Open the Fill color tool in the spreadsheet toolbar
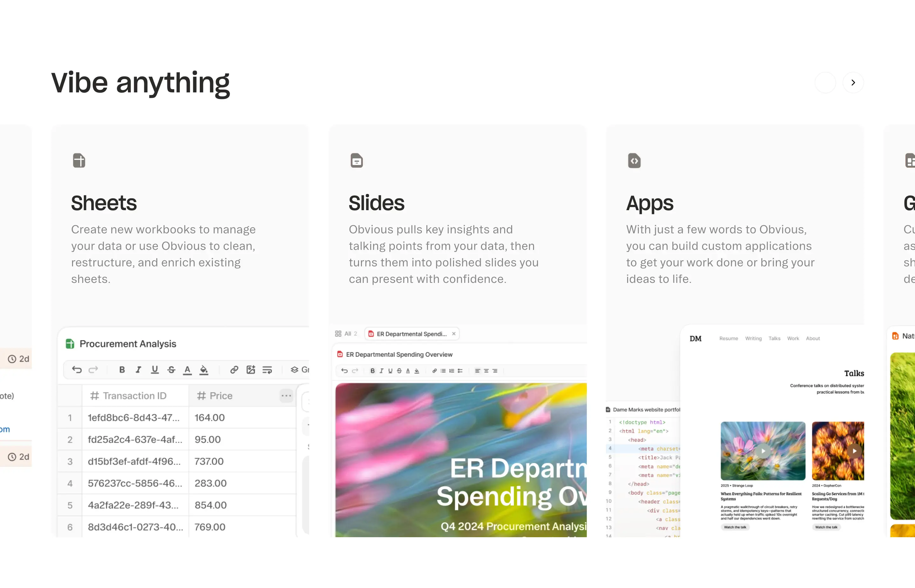The height and width of the screenshot is (588, 915). pyautogui.click(x=204, y=370)
